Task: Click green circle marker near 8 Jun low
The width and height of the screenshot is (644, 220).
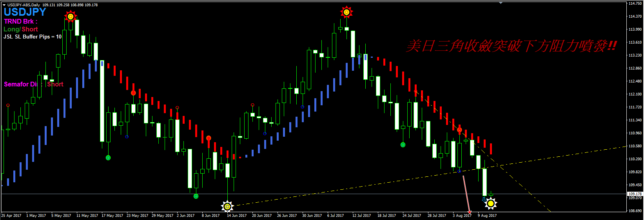Action: pos(196,196)
